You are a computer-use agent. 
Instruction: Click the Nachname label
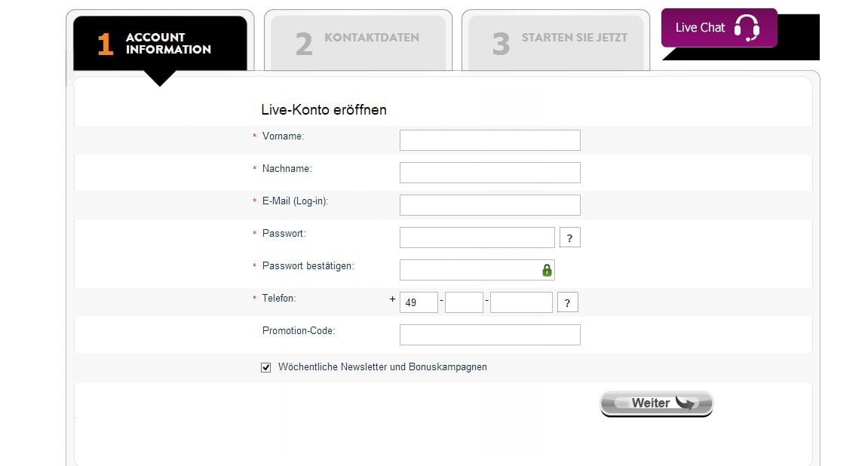coord(287,169)
